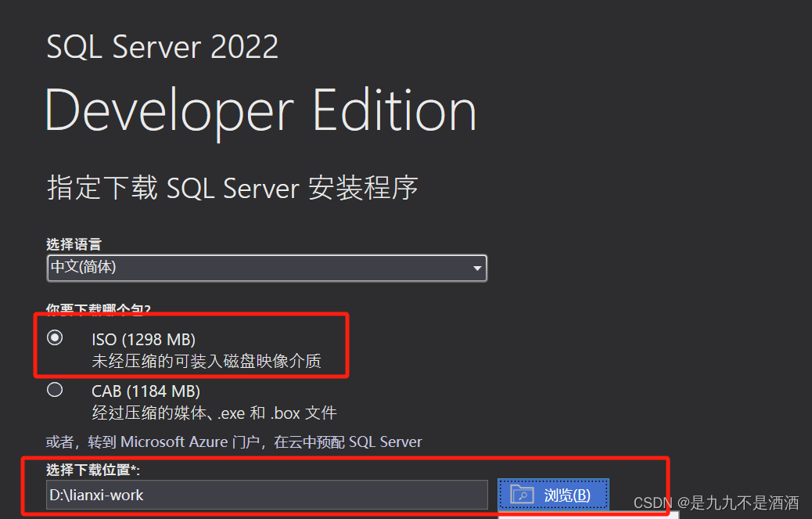Click the dropdown arrow of 中文(简体) box
The width and height of the screenshot is (812, 519).
[477, 269]
